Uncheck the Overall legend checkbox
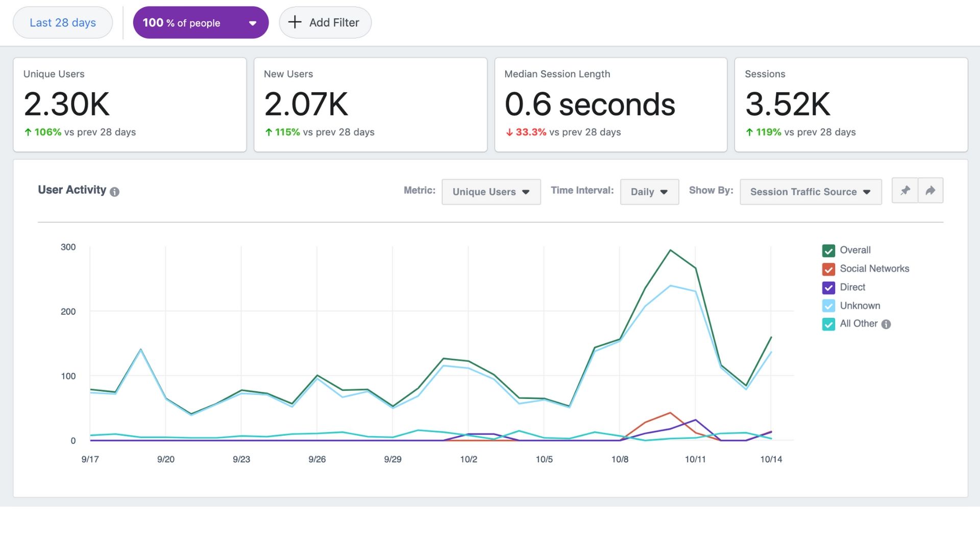 coord(828,251)
